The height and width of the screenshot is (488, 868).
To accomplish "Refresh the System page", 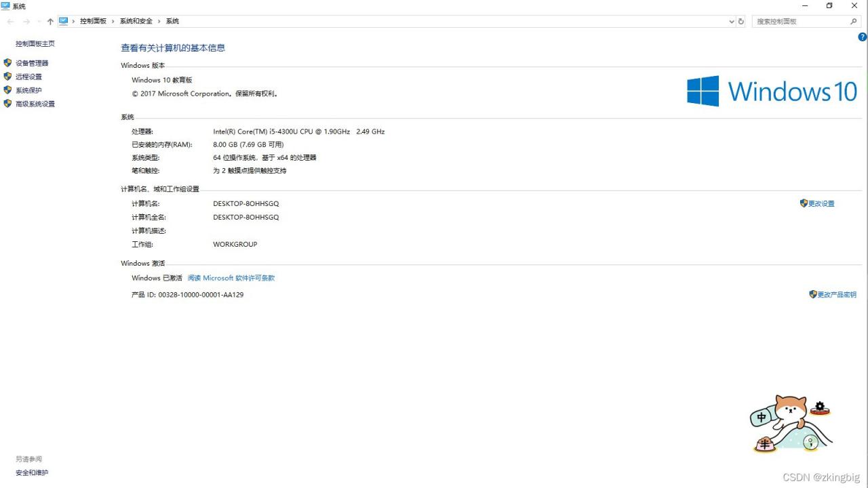I will (741, 22).
